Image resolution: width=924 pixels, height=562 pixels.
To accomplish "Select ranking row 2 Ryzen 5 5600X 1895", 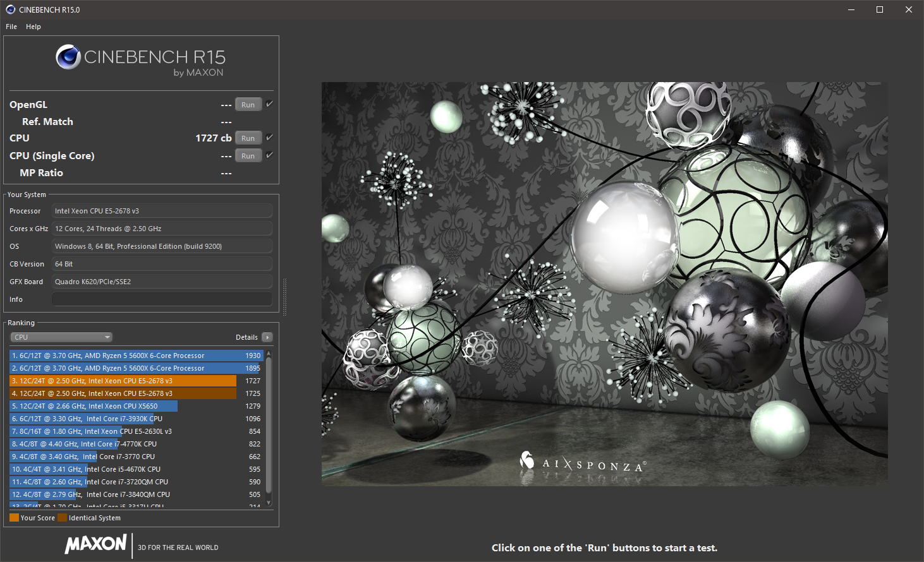I will click(137, 368).
